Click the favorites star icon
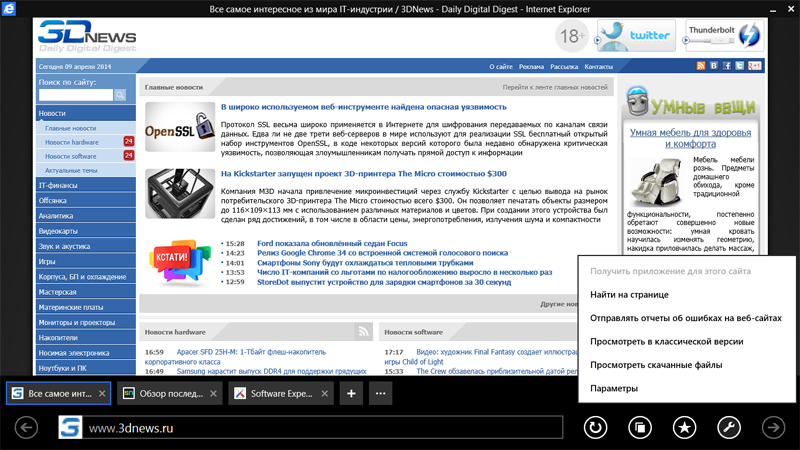Screen dimensions: 800x450 684,428
